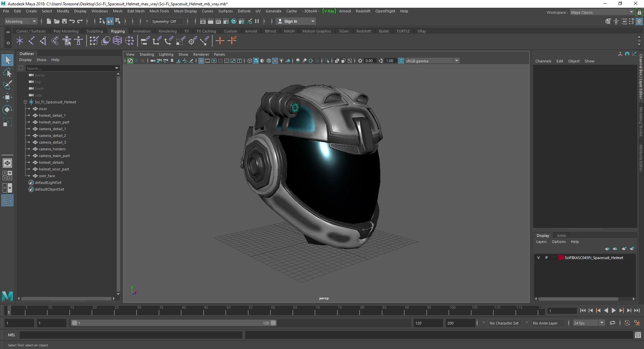Toggle smooth shade all in viewport

point(256,61)
